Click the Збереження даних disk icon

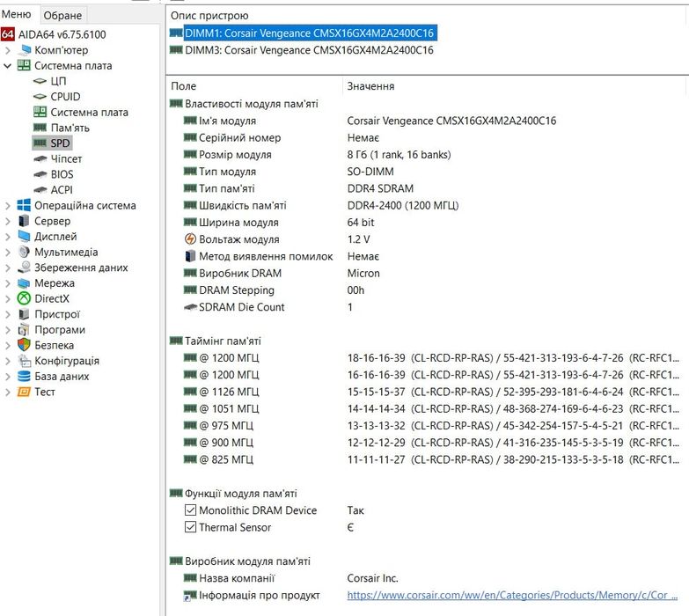pos(24,268)
